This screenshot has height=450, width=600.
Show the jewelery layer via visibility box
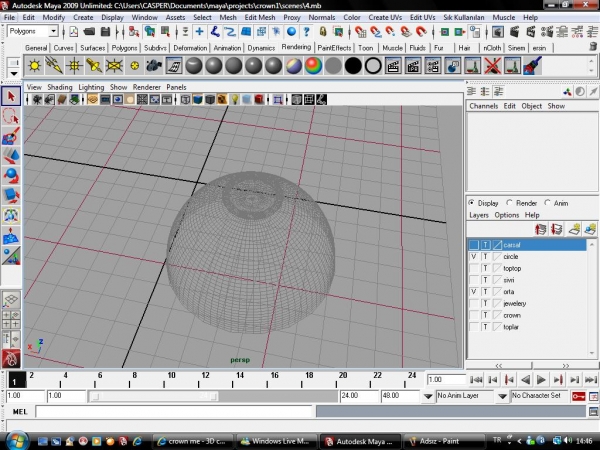pos(474,303)
